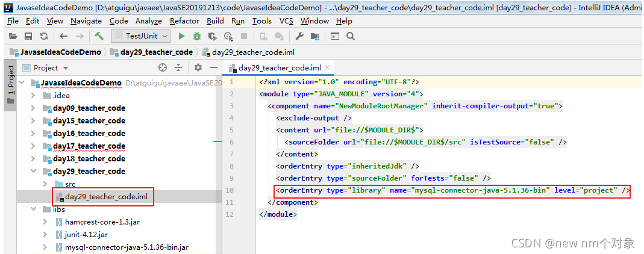Open the Run menu

238,21
